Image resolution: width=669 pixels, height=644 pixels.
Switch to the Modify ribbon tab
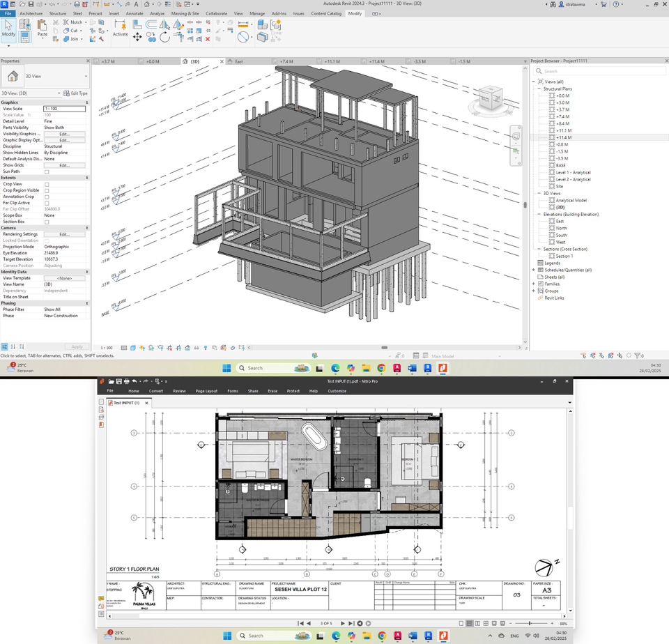[x=355, y=13]
